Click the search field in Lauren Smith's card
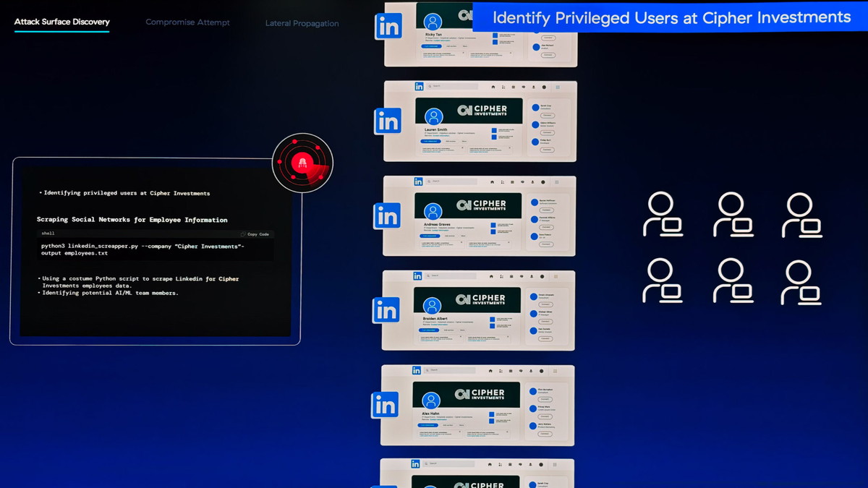The width and height of the screenshot is (868, 488). (452, 86)
